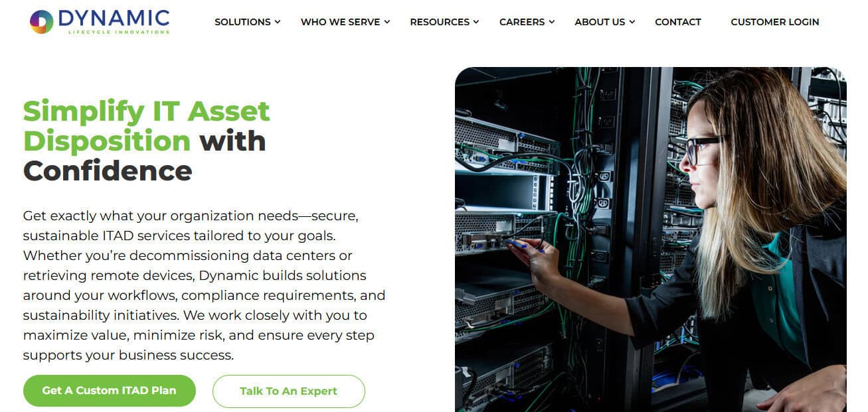The height and width of the screenshot is (412, 868).
Task: Go to the Contact page
Action: (678, 22)
